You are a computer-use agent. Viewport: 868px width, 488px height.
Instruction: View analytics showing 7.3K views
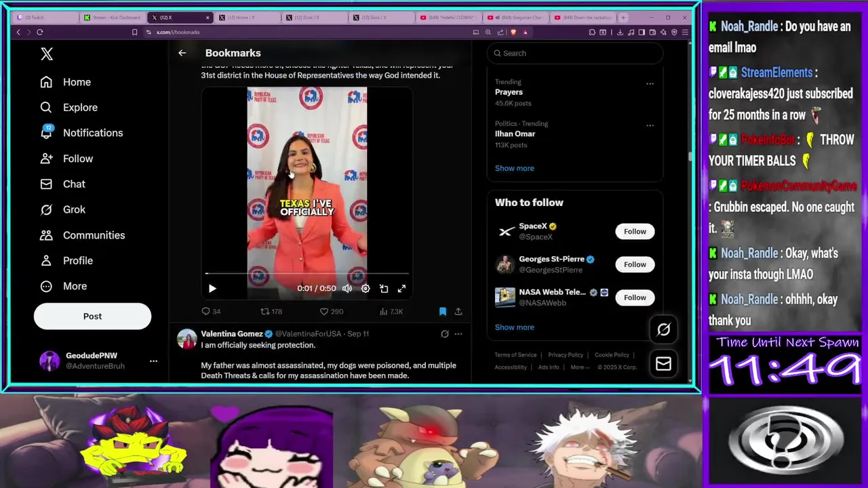(391, 311)
